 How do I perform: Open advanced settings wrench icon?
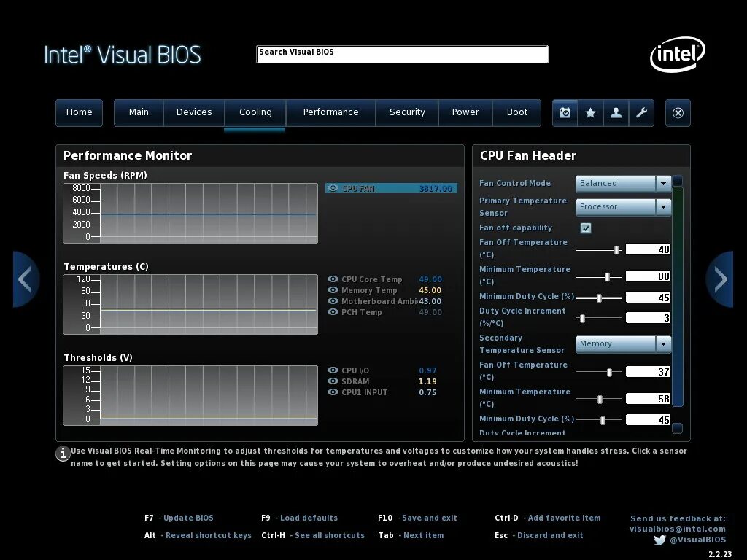(x=641, y=113)
